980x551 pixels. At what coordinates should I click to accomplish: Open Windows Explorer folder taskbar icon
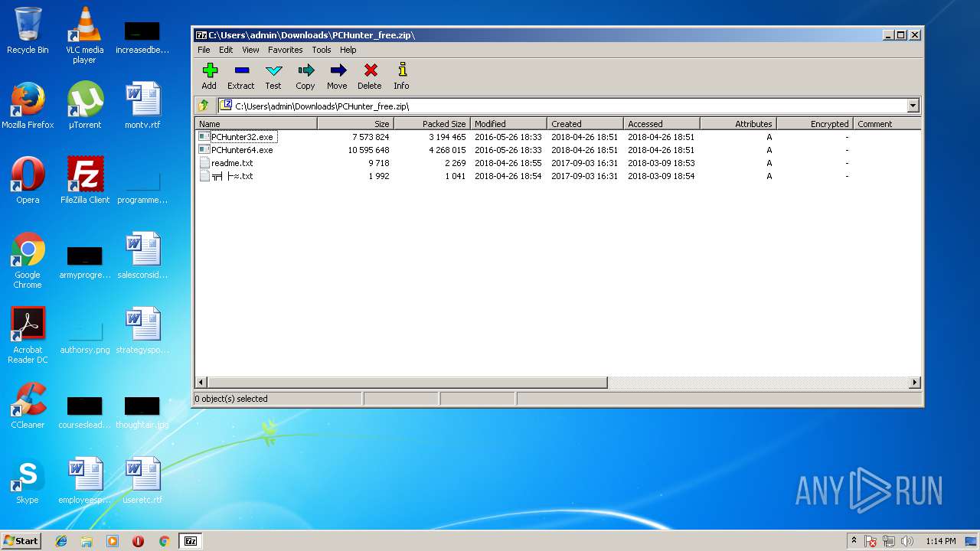87,541
